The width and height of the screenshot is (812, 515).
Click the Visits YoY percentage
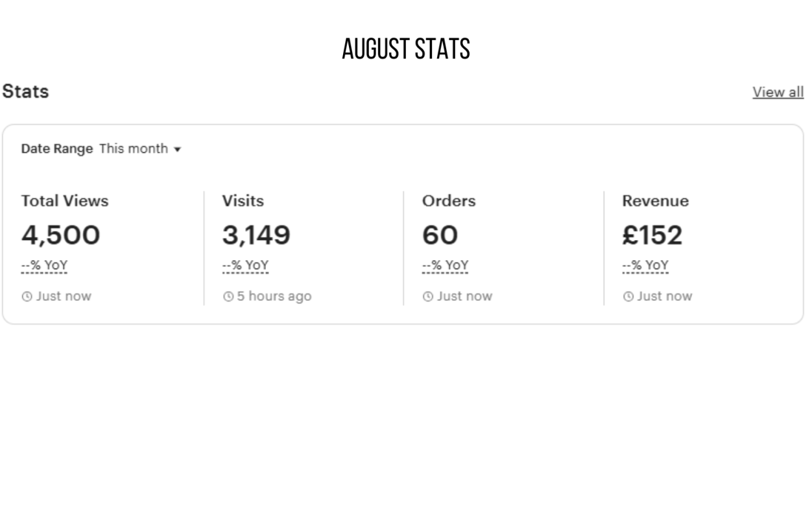245,265
